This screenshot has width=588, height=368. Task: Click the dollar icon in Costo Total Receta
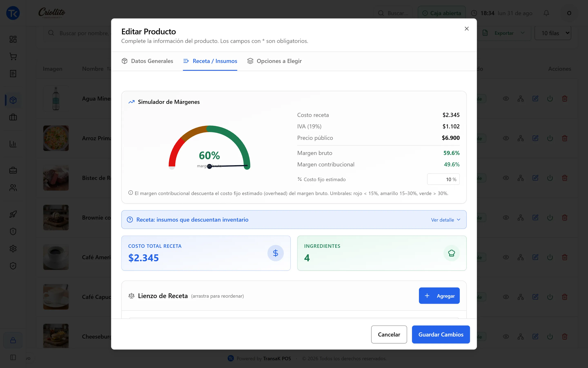(x=275, y=253)
